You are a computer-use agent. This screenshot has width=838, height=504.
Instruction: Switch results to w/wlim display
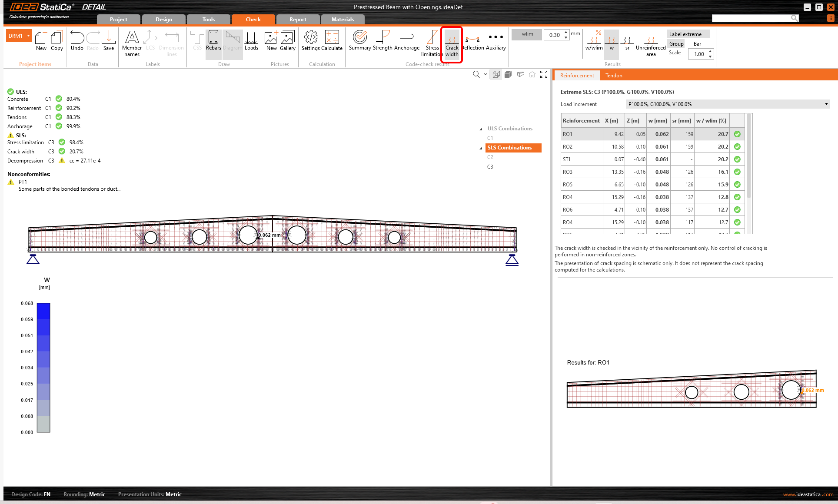[x=594, y=41]
